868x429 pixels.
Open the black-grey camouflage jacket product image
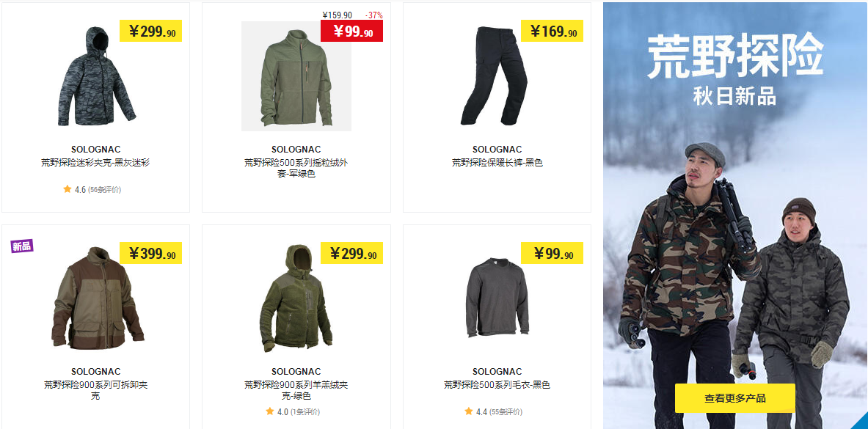96,76
